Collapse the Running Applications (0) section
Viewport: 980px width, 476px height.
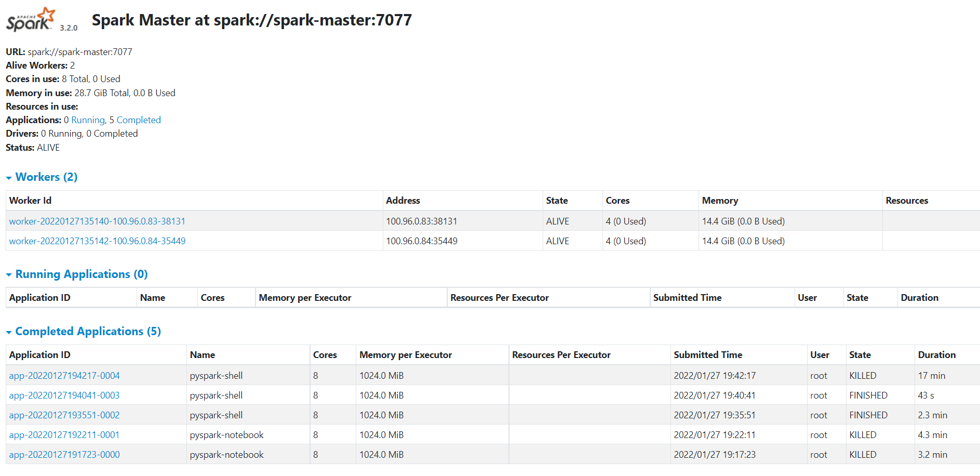(77, 274)
